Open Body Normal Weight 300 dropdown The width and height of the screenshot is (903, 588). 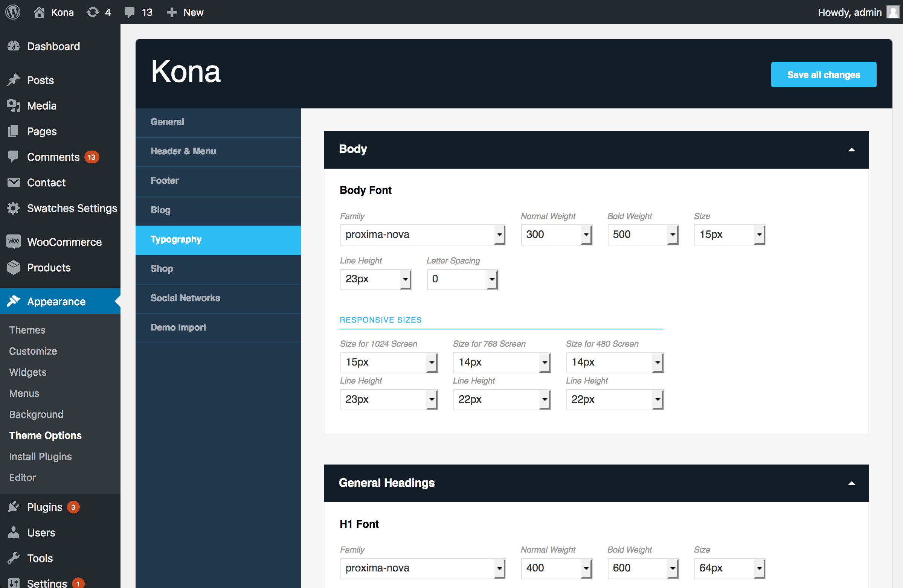556,235
